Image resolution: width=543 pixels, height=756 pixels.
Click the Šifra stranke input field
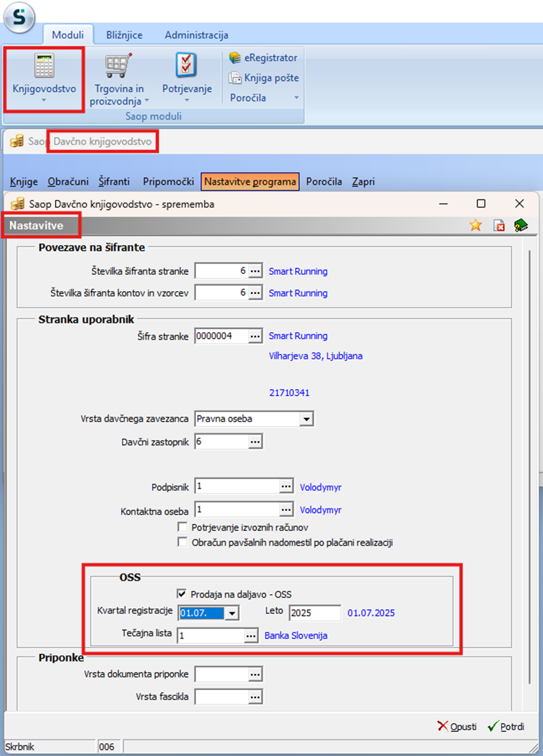[x=222, y=336]
